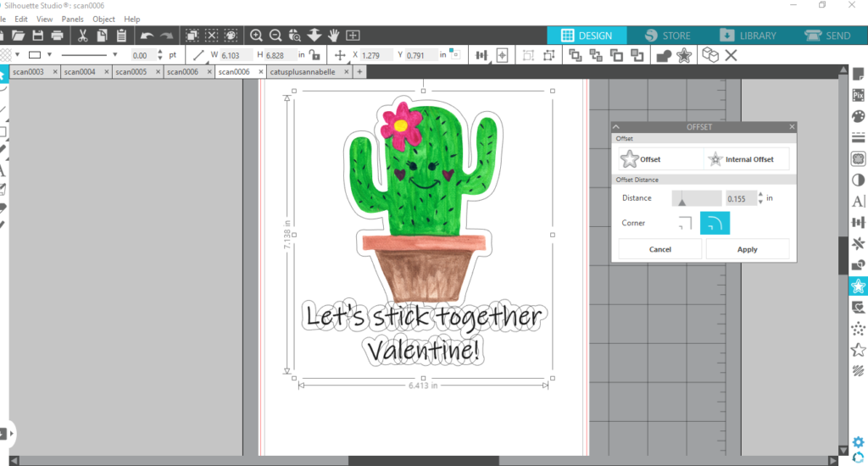
Task: Open the Panels menu
Action: click(x=72, y=19)
